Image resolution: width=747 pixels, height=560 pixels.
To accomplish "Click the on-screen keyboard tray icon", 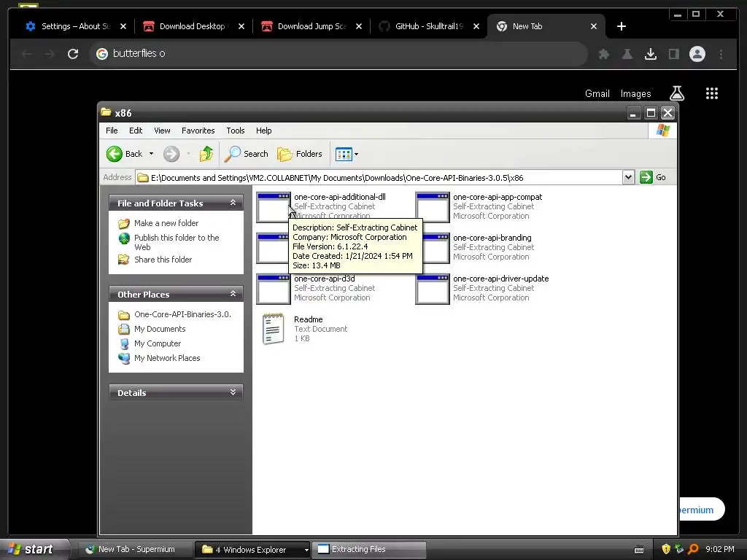I will (639, 550).
